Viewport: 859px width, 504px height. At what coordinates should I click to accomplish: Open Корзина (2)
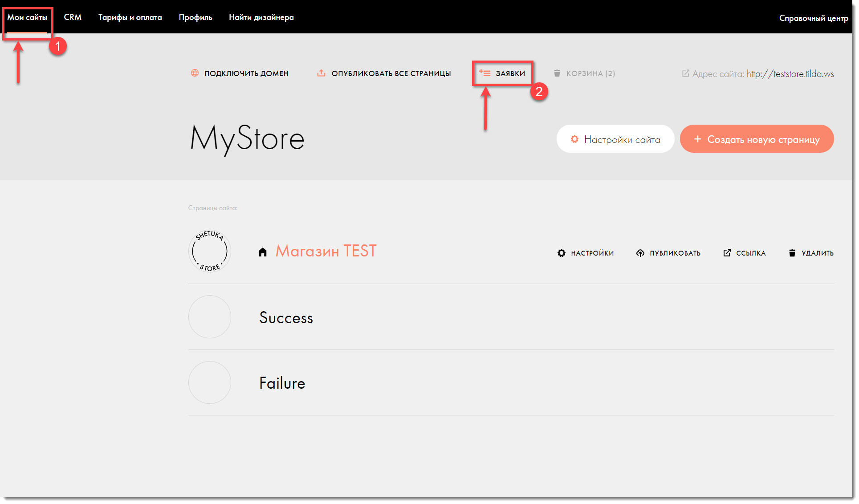(x=590, y=73)
